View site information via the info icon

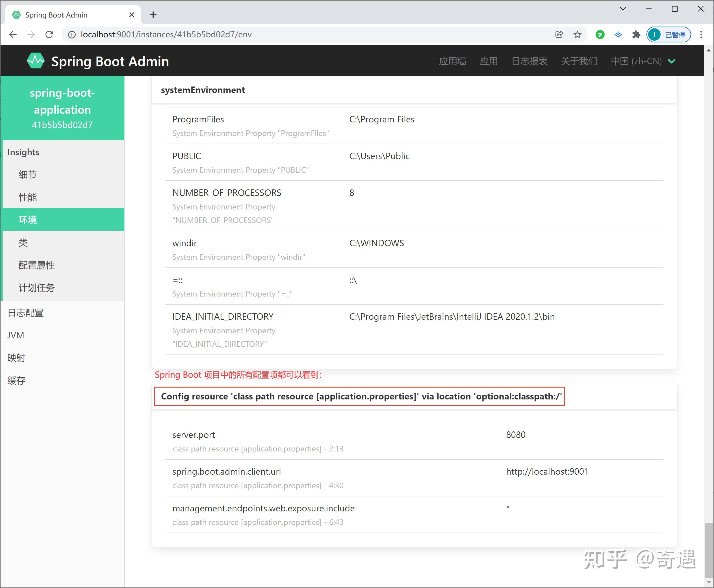click(71, 34)
